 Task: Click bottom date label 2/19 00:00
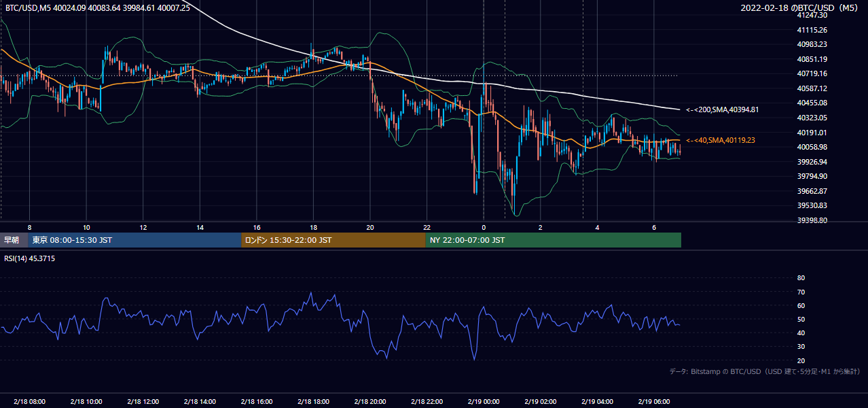(x=484, y=401)
